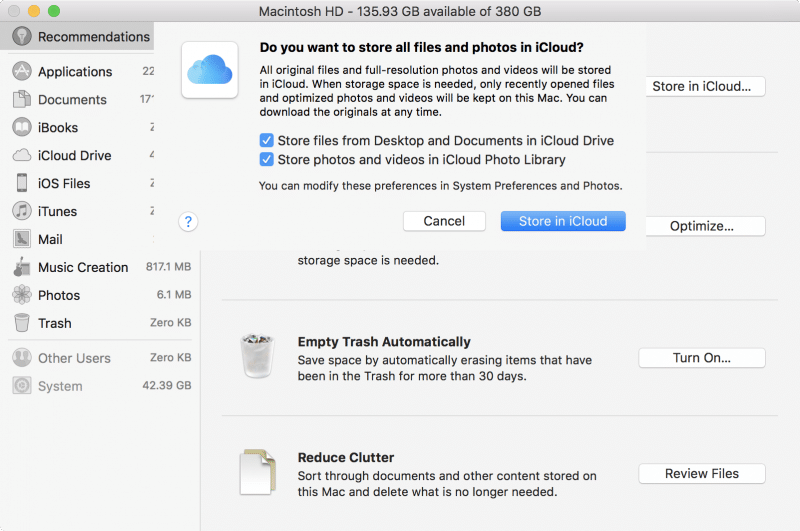Click the iOS Files phone icon
This screenshot has height=531, width=800.
pyautogui.click(x=21, y=183)
